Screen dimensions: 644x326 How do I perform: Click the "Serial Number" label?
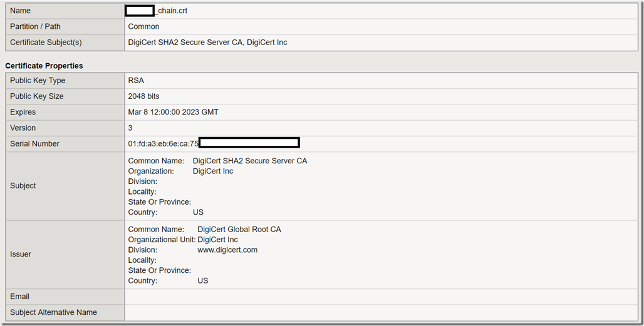click(35, 144)
